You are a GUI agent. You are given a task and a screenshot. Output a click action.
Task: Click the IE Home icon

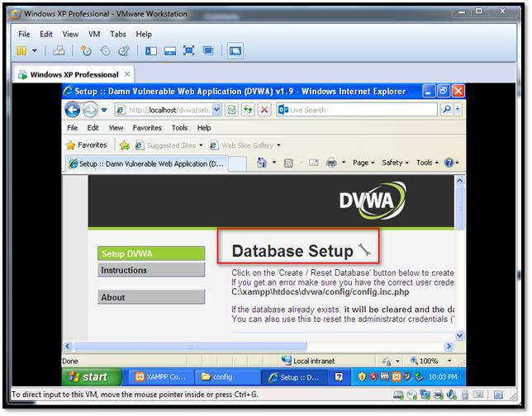262,163
